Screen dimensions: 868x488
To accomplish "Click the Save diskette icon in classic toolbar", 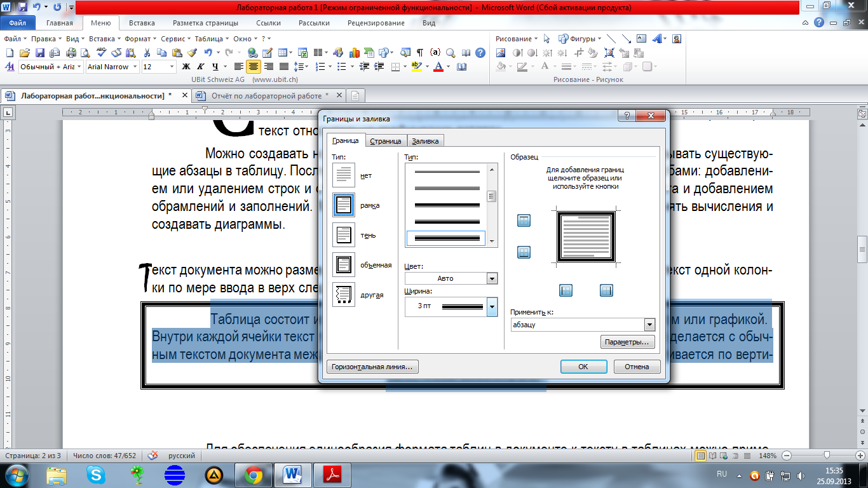I will [x=40, y=53].
